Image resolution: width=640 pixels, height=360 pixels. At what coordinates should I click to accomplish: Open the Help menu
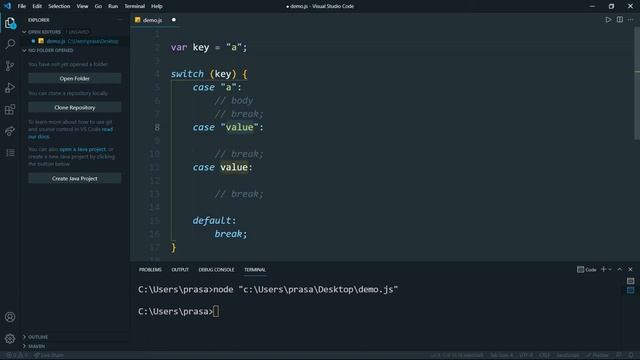[157, 6]
